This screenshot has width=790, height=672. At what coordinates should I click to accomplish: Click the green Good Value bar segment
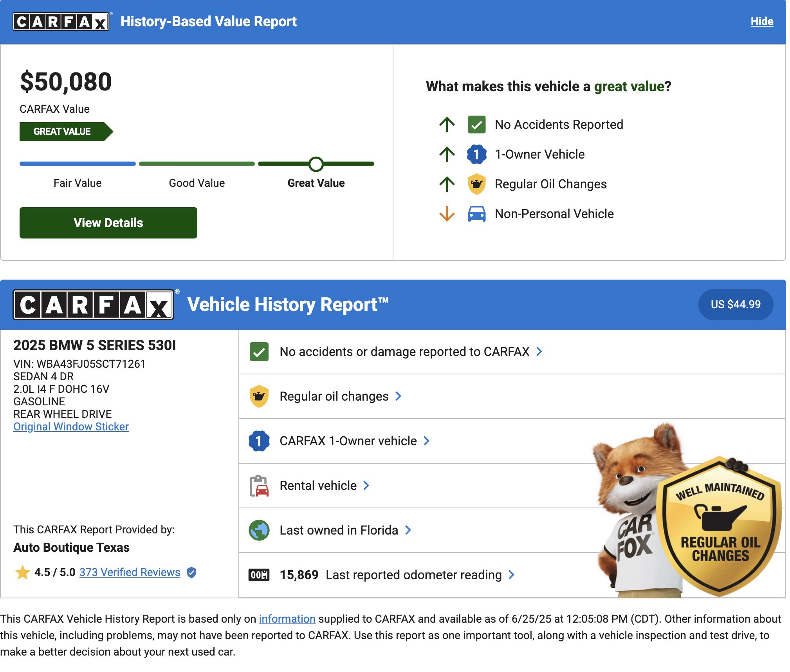click(197, 164)
